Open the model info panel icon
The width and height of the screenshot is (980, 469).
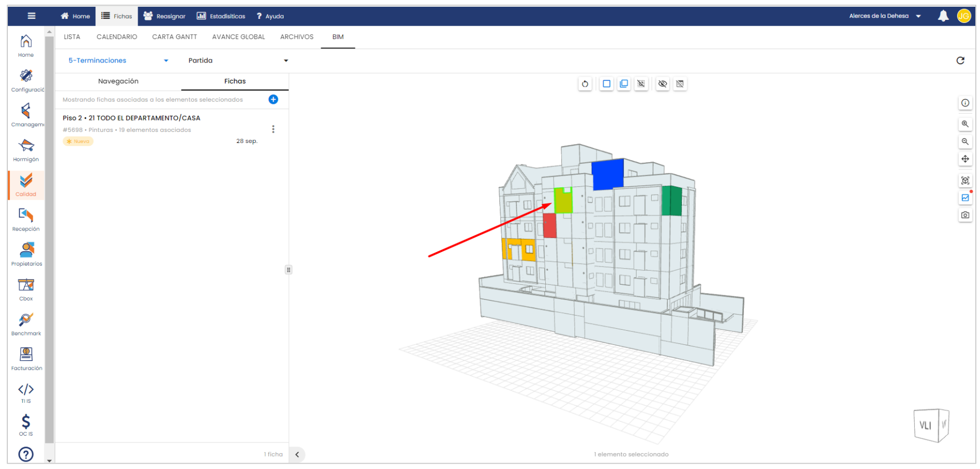[x=965, y=103]
